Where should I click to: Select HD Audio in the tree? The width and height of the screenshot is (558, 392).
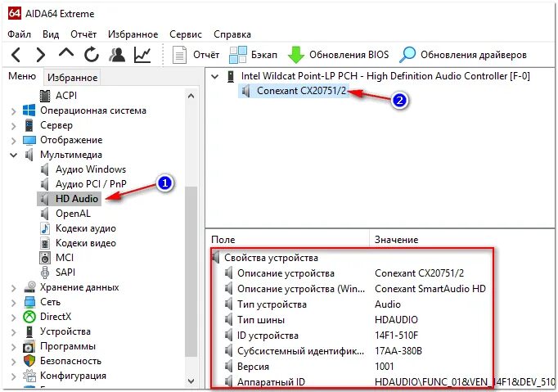pos(77,199)
